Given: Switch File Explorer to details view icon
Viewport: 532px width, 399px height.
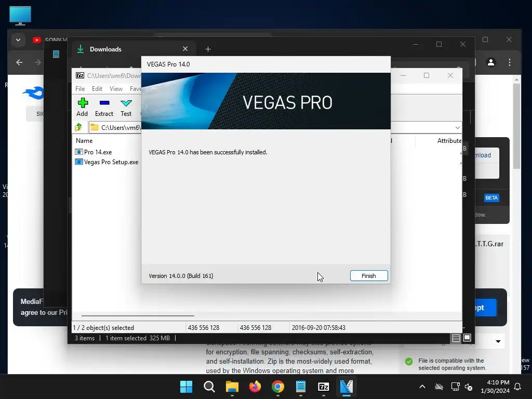Looking at the screenshot, I should tap(456, 338).
